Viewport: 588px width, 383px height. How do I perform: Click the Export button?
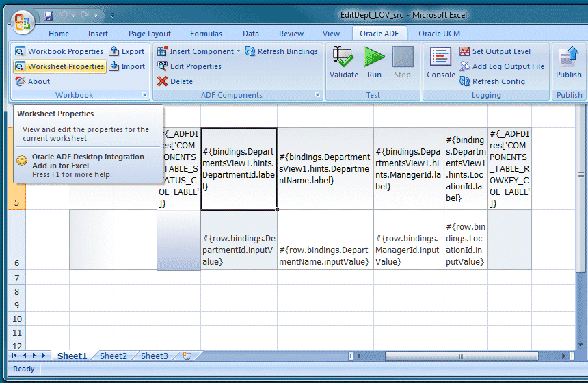(126, 51)
